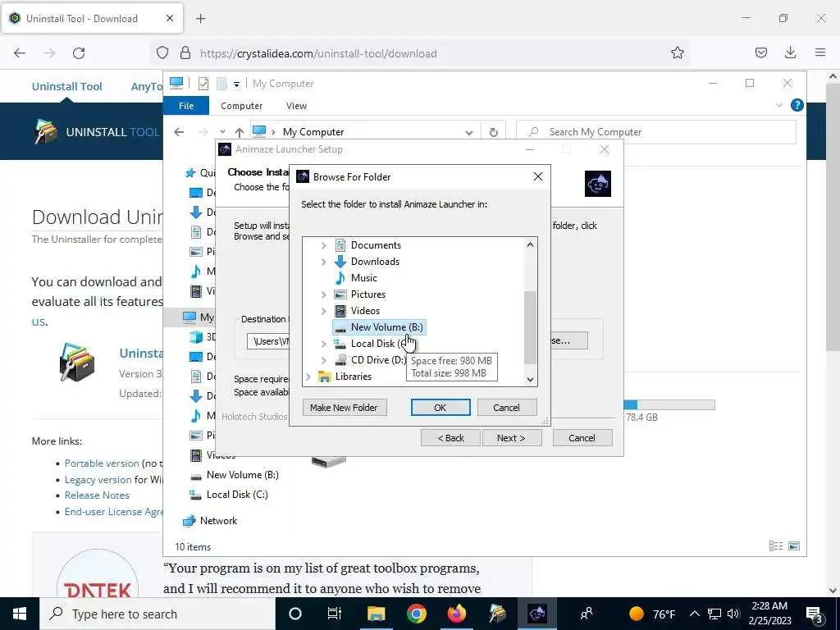Click the Local Disk drive icon in tree
840x630 pixels.
click(340, 344)
